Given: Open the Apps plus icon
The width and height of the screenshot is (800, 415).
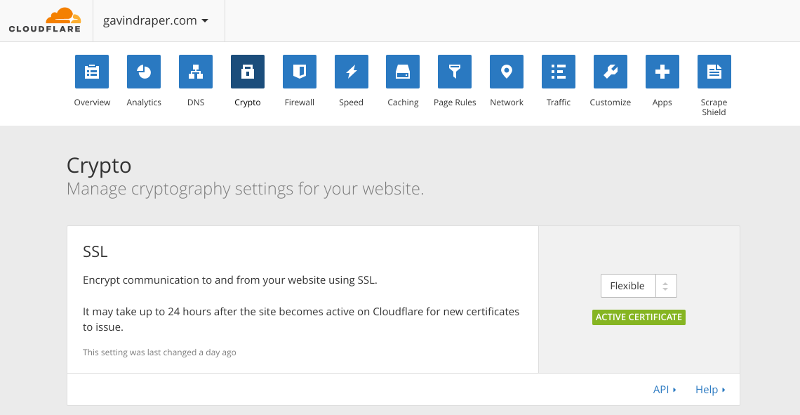Looking at the screenshot, I should pyautogui.click(x=662, y=72).
